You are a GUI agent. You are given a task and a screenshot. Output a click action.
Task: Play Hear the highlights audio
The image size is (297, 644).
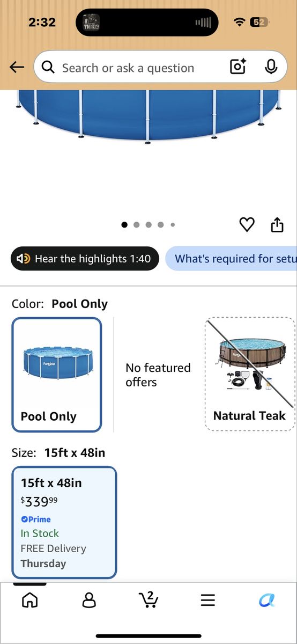point(85,259)
